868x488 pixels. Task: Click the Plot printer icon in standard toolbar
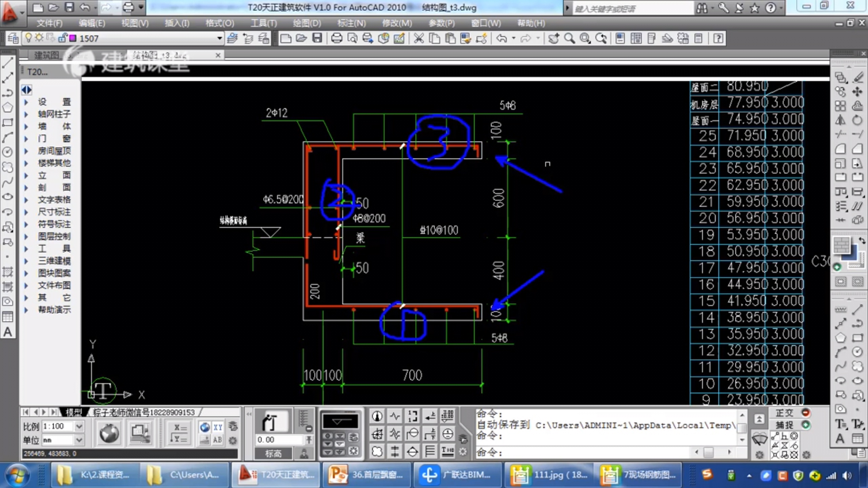tap(336, 38)
